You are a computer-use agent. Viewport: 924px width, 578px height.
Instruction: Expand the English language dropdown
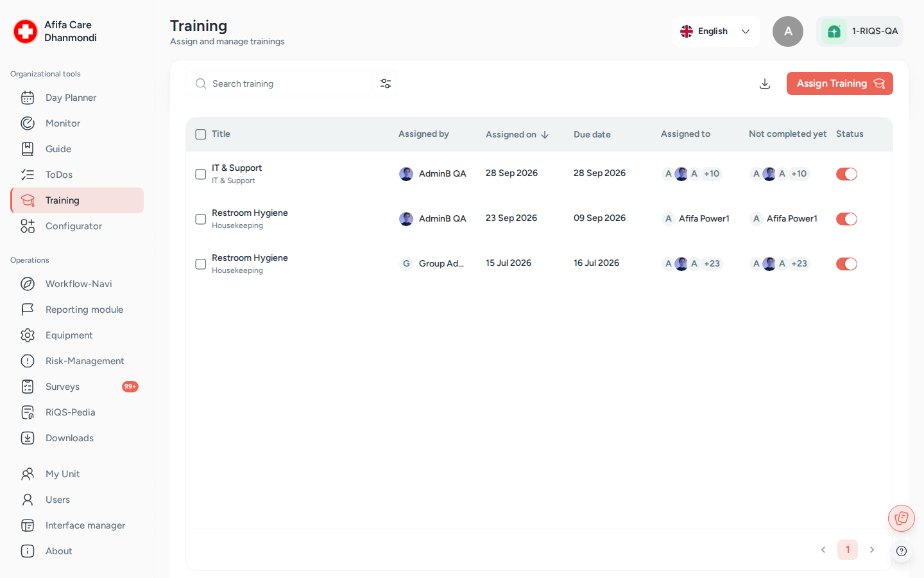715,31
